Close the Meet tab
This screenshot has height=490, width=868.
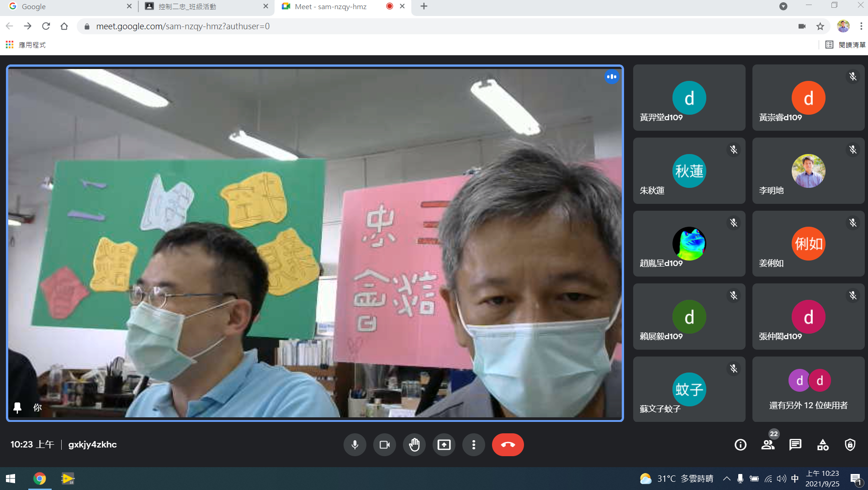(402, 6)
